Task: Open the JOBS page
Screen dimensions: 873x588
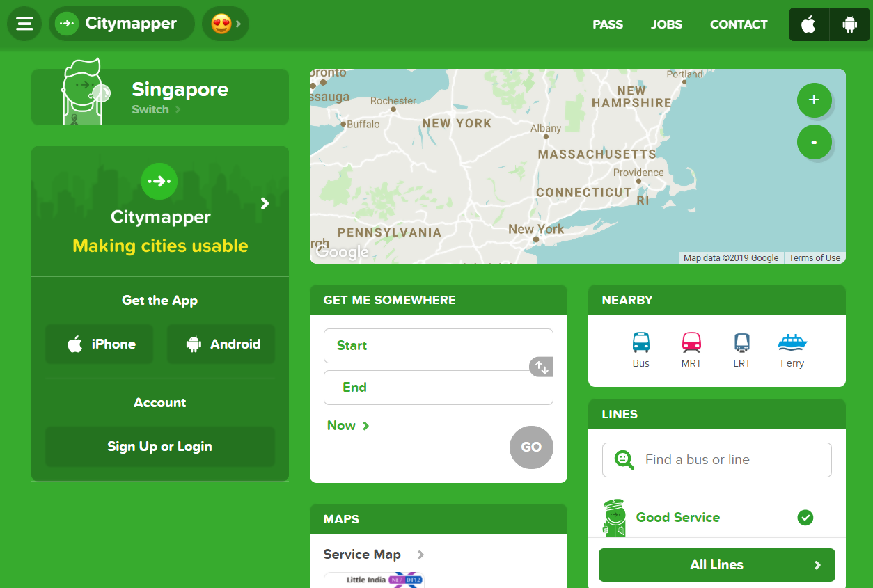Action: (667, 24)
